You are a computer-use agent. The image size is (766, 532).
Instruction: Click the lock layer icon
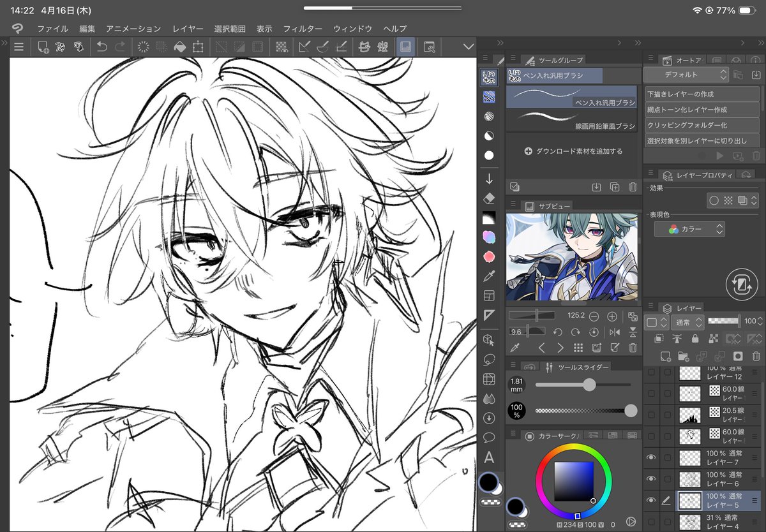point(695,339)
